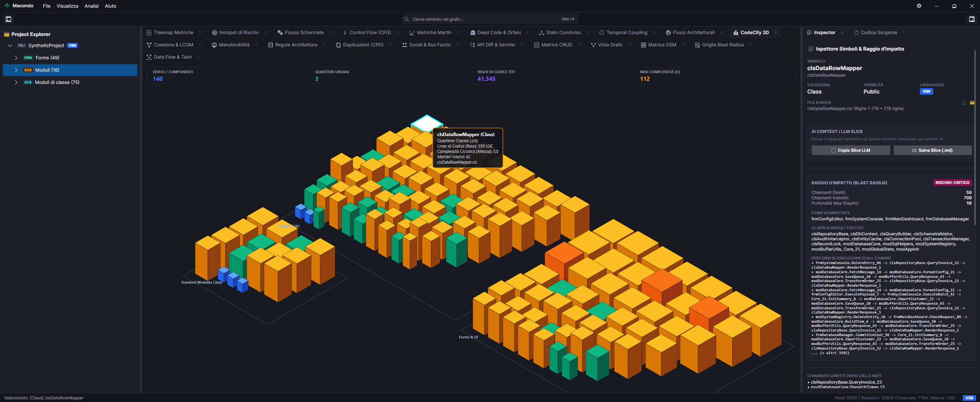This screenshot has width=980, height=402.
Task: Click the Dead Code & Orfani ghost icon
Action: 473,33
